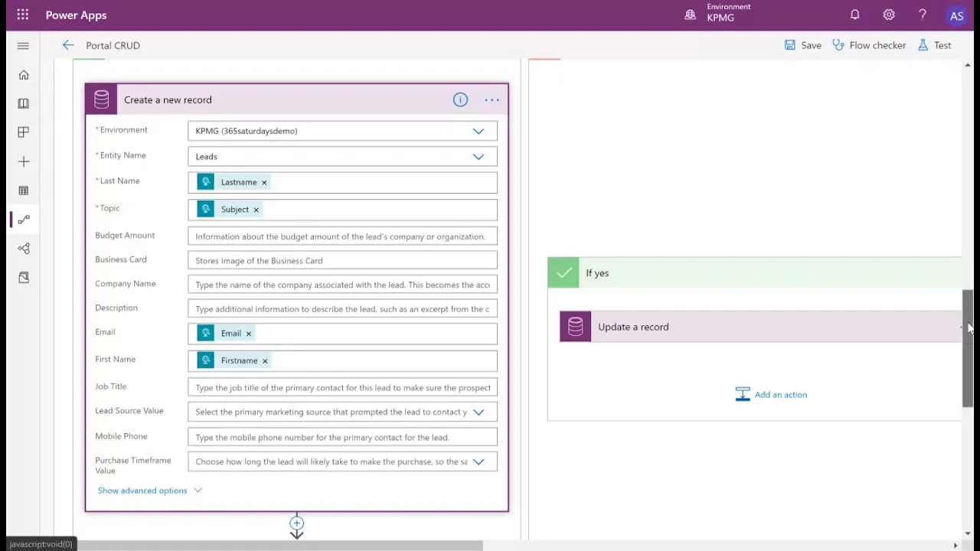The width and height of the screenshot is (980, 551).
Task: Click the environment globe icon
Action: click(690, 15)
